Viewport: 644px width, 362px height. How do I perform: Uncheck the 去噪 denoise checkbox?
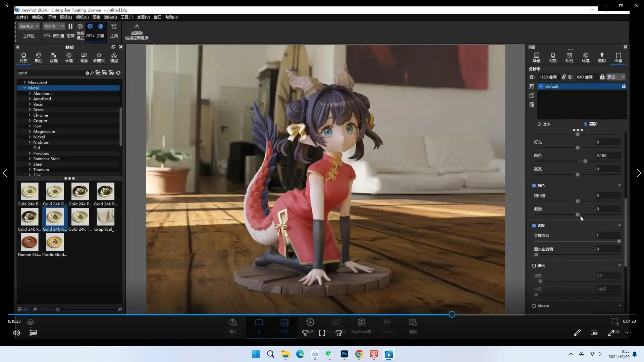pyautogui.click(x=534, y=226)
